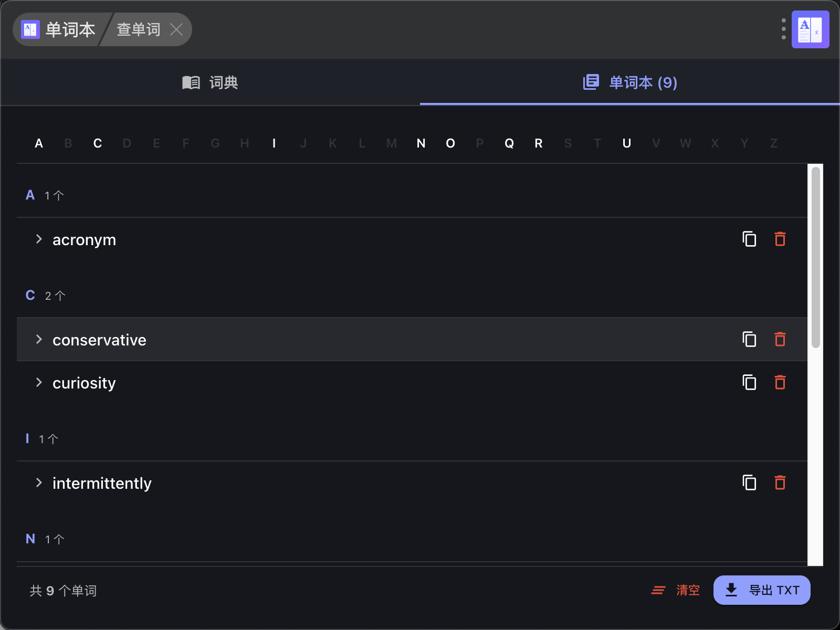The width and height of the screenshot is (840, 630).
Task: Copy the word acronym
Action: (x=749, y=239)
